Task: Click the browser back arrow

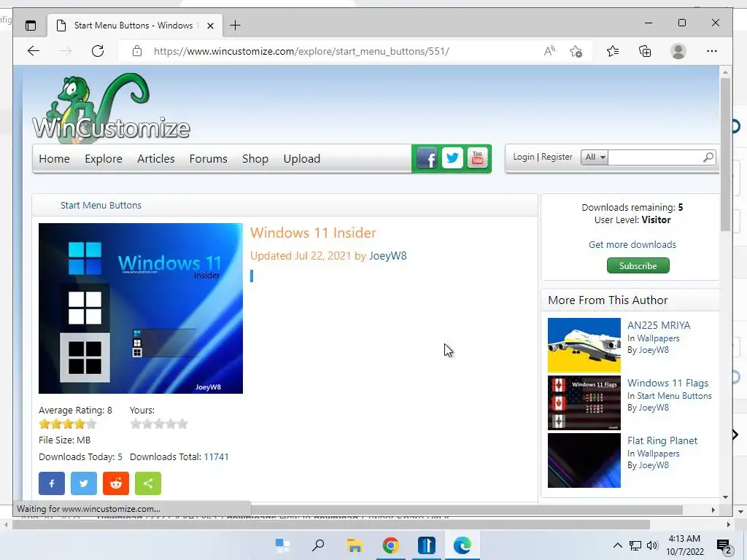Action: 34,51
